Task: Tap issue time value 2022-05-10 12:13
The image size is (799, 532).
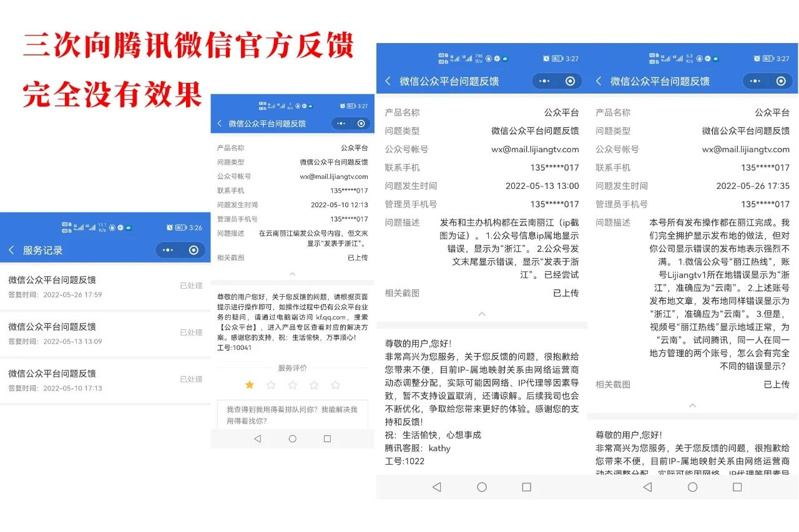Action: pyautogui.click(x=340, y=205)
